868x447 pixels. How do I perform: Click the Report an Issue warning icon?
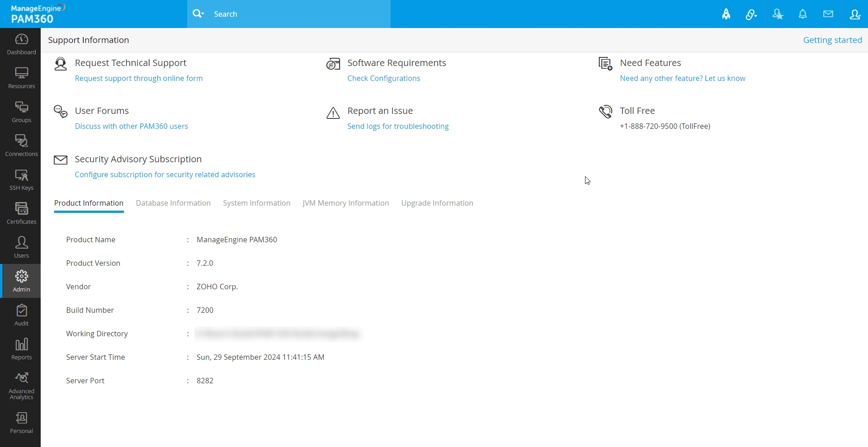333,113
